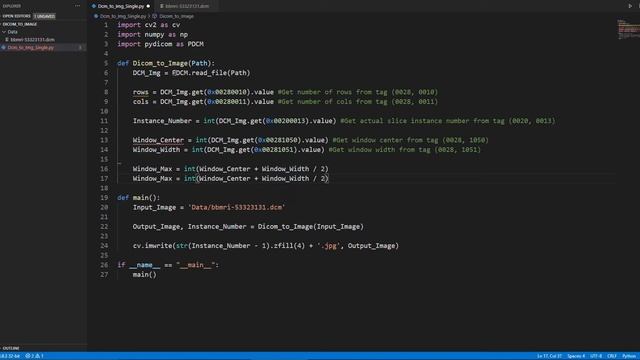Open the Explorer panel's more actions ellipsis
Viewport: 640px width, 360px height.
pos(78,6)
